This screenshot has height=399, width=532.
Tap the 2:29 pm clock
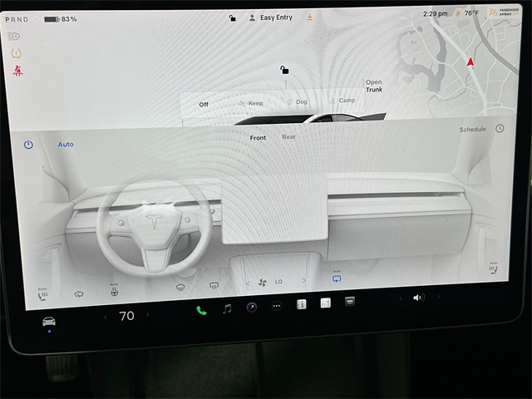(x=435, y=14)
